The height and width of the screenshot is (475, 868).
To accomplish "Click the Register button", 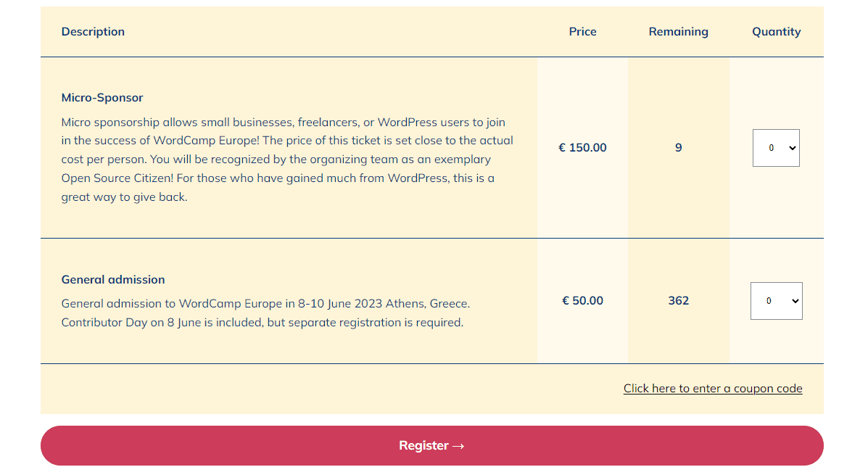I will pyautogui.click(x=431, y=445).
